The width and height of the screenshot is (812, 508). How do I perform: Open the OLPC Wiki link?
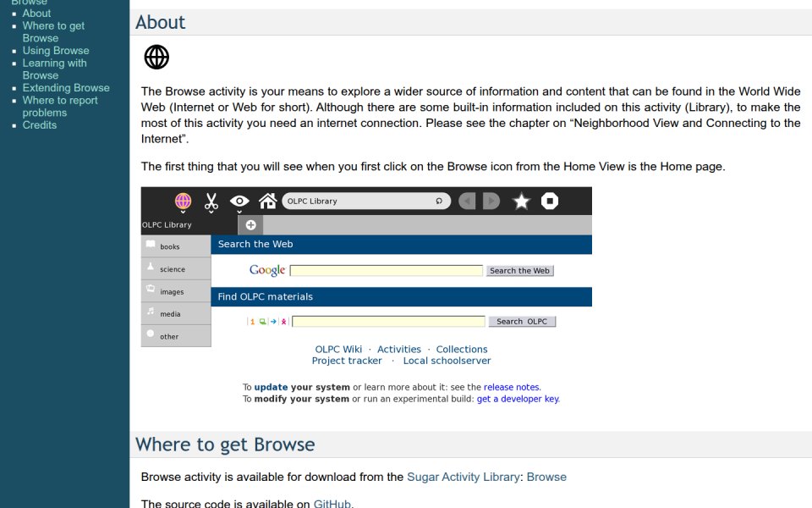(338, 350)
